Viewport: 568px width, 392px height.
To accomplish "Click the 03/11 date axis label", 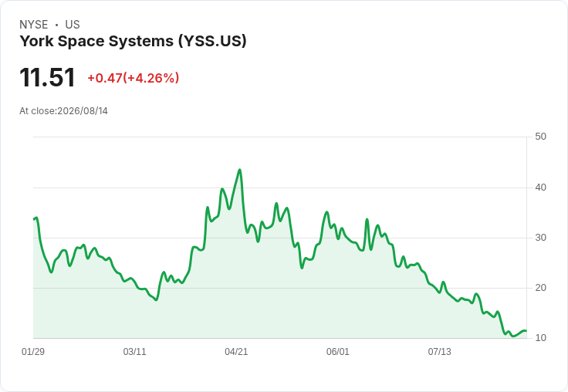I will coord(135,351).
